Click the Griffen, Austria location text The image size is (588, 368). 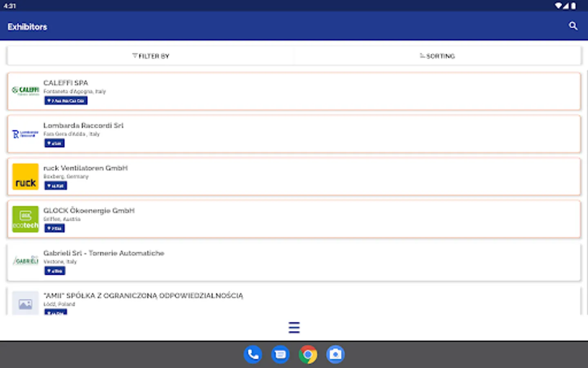tap(62, 219)
